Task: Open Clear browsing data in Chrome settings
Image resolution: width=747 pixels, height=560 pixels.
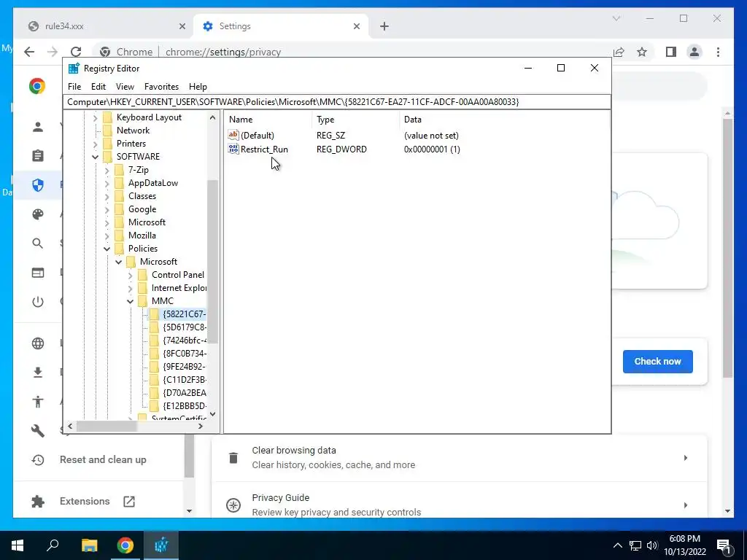Action: pyautogui.click(x=460, y=458)
